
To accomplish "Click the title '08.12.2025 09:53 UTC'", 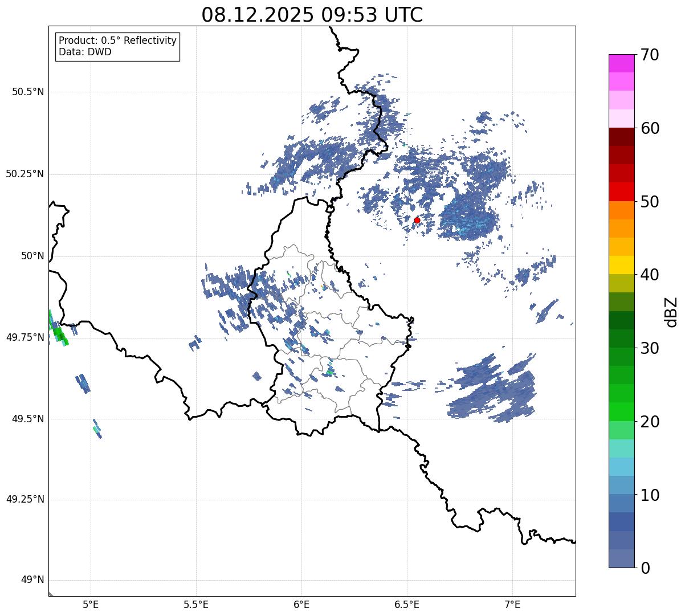I will (312, 15).
